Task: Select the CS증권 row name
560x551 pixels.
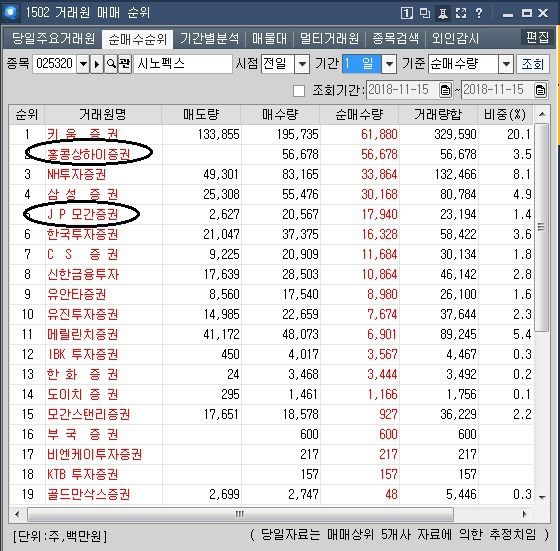Action: point(82,254)
